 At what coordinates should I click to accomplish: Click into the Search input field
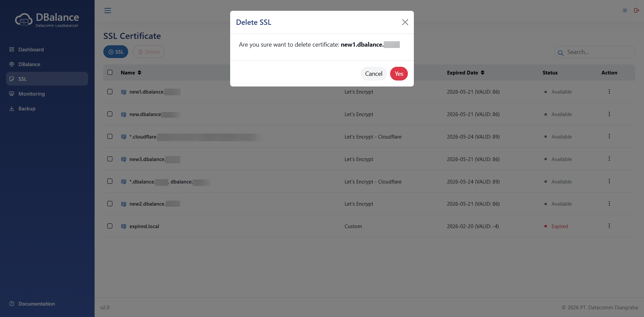coord(597,52)
